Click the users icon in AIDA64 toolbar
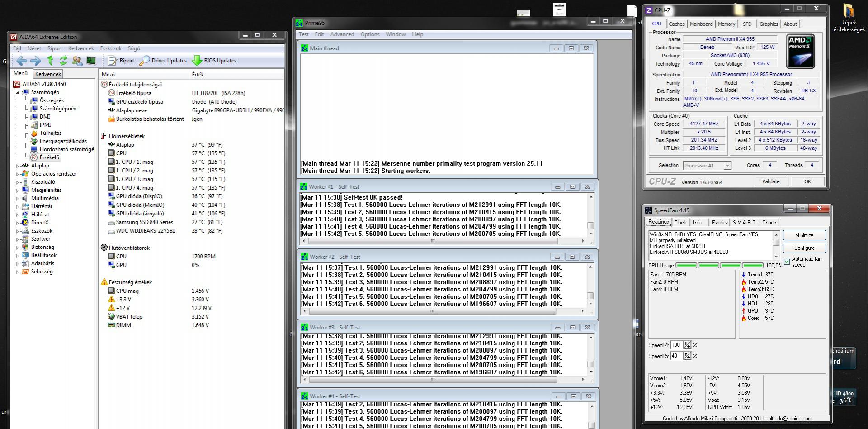868x429 pixels. [77, 61]
